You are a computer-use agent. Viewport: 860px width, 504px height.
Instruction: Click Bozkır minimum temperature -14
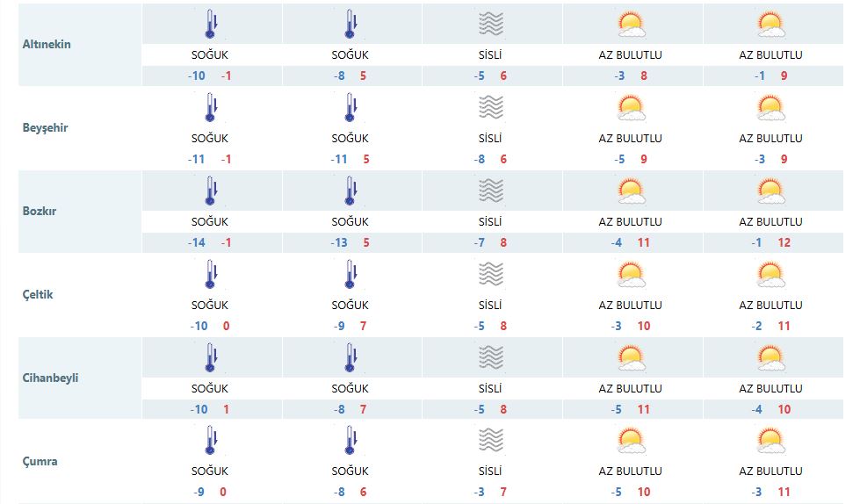tap(197, 242)
